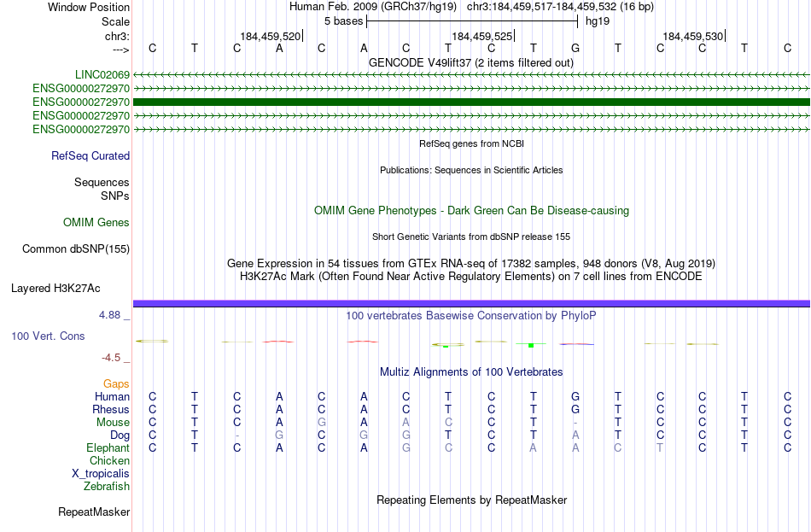Open the RefSeq Curated track label
Image resolution: width=811 pixels, height=532 pixels.
[x=90, y=155]
